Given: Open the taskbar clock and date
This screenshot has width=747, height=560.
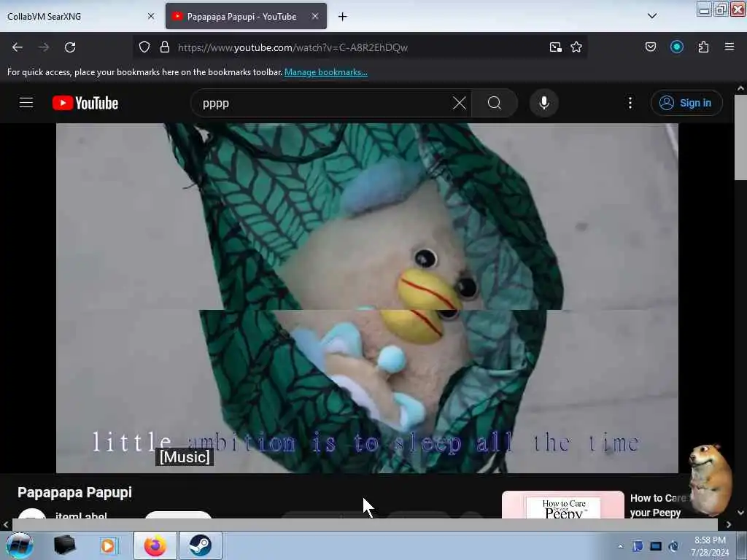Looking at the screenshot, I should 710,546.
